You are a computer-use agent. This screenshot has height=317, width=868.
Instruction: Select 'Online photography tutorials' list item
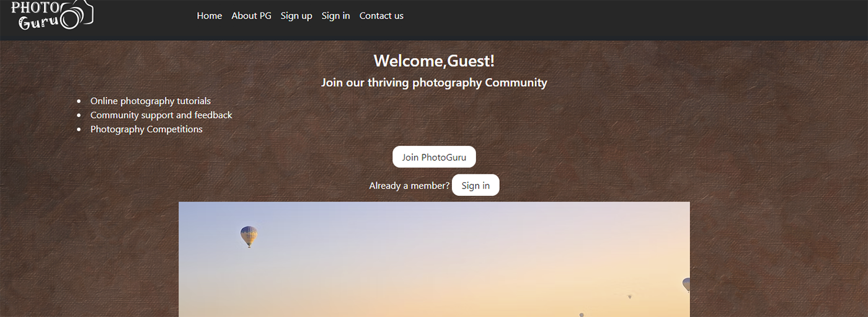[151, 100]
